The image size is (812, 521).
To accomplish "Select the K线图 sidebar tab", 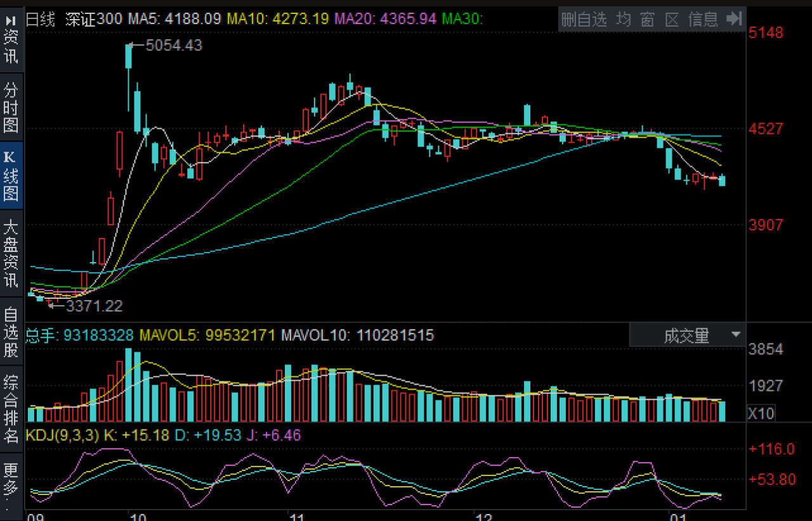I will pos(11,176).
